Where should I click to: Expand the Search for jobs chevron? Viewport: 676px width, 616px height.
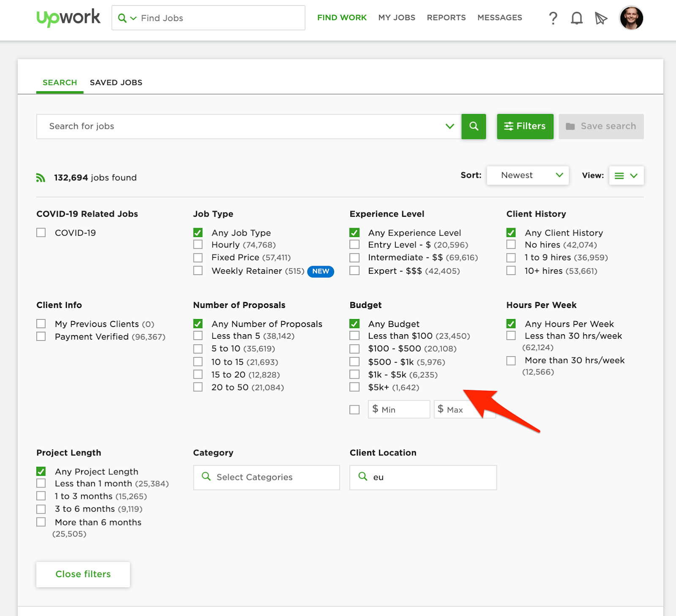click(x=450, y=126)
